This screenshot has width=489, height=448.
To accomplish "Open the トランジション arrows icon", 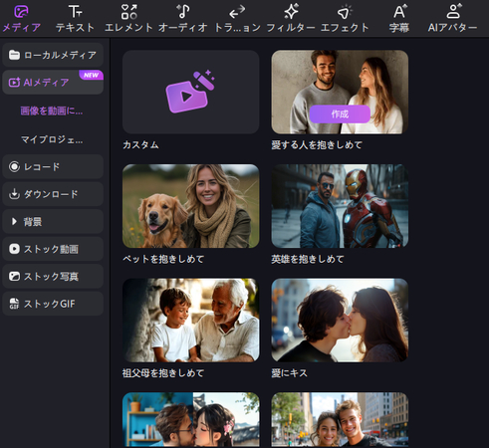I will click(237, 12).
